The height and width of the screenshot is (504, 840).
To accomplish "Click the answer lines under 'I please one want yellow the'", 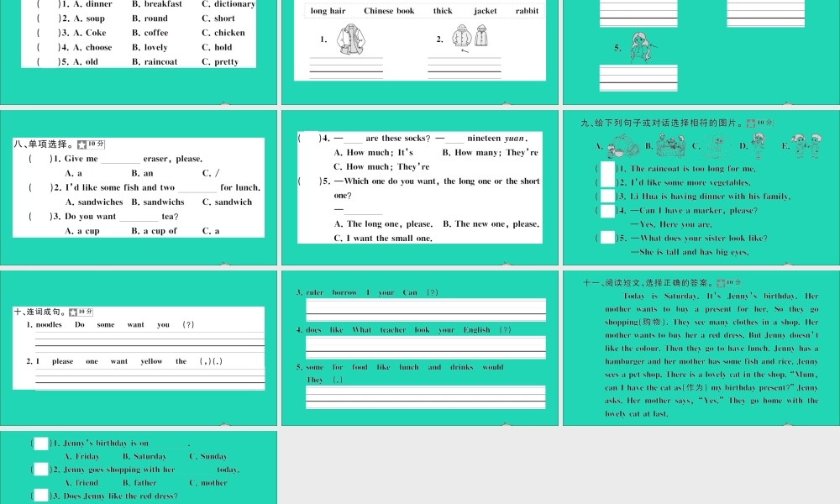I will [150, 379].
